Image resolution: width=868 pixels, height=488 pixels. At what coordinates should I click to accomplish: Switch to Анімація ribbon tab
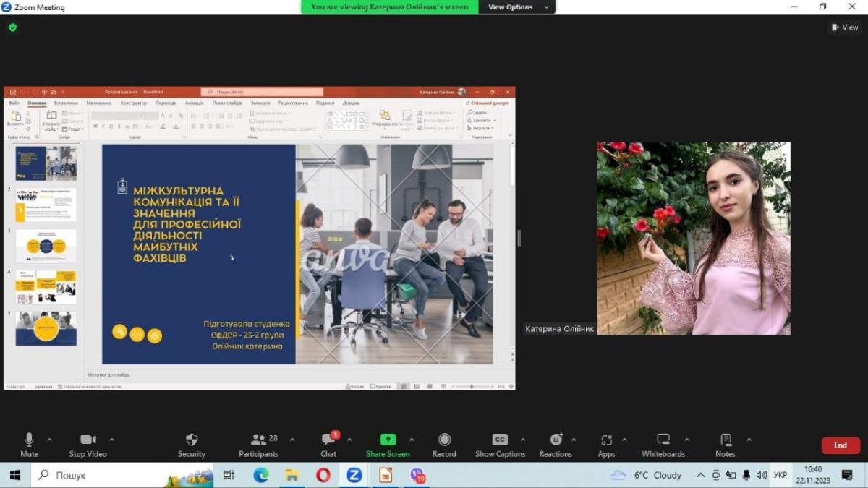(194, 103)
